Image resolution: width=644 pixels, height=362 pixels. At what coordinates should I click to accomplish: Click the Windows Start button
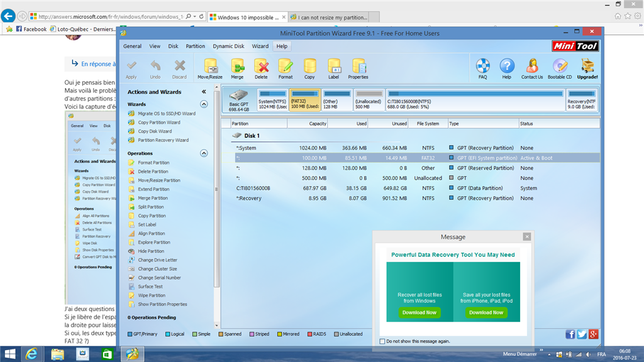[x=10, y=354]
